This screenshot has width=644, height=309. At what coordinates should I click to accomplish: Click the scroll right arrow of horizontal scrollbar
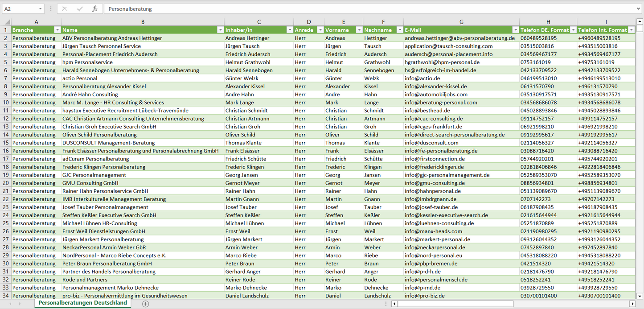coord(632,304)
